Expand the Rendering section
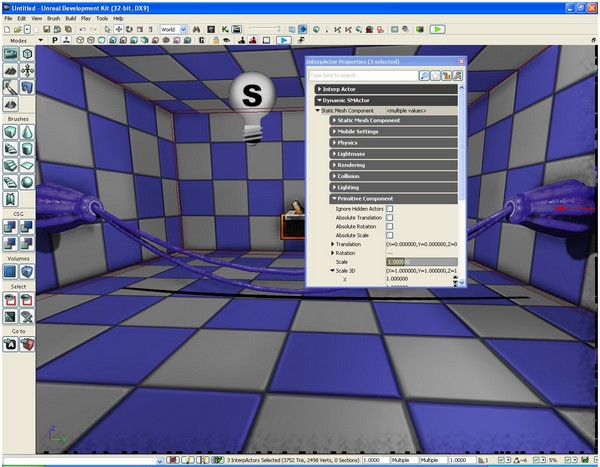600x467 pixels. tap(393, 165)
